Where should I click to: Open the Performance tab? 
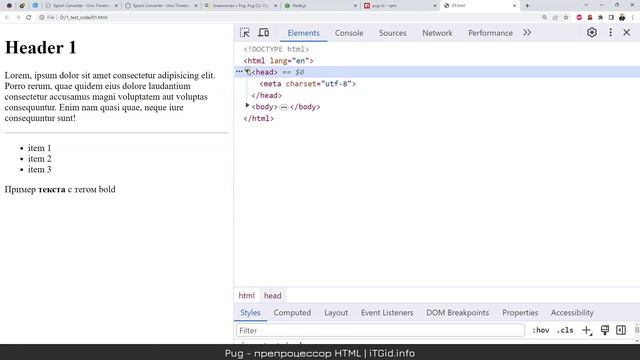point(490,33)
